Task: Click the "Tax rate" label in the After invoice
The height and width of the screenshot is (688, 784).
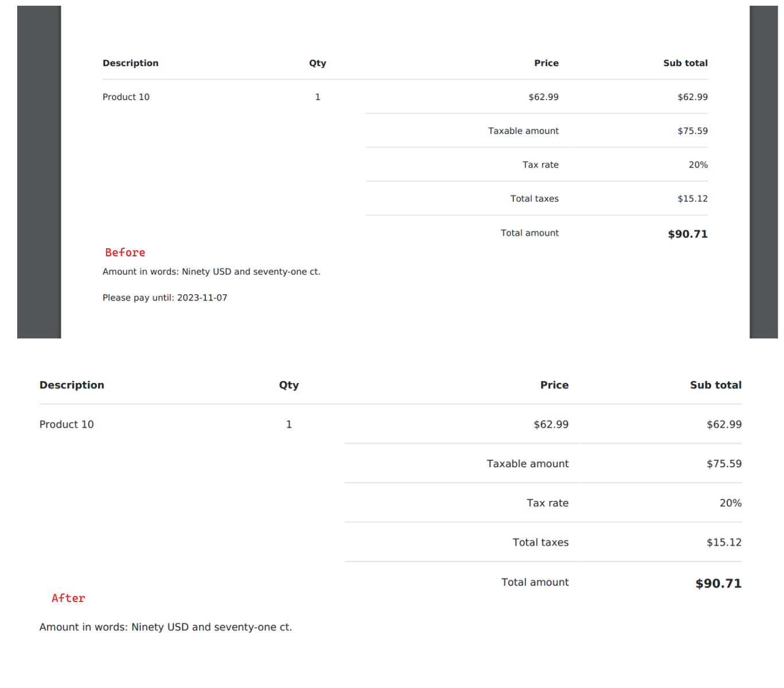Action: point(547,503)
